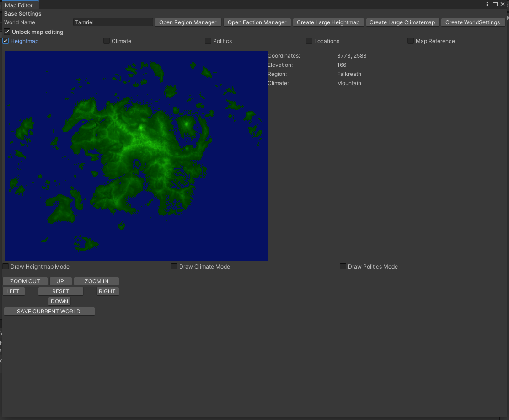Save the current world

click(49, 312)
